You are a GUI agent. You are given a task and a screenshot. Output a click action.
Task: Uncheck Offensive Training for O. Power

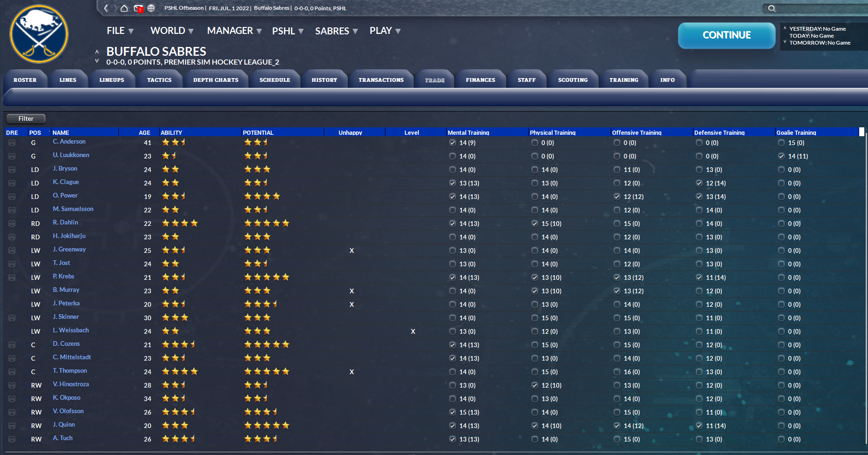[x=617, y=197]
